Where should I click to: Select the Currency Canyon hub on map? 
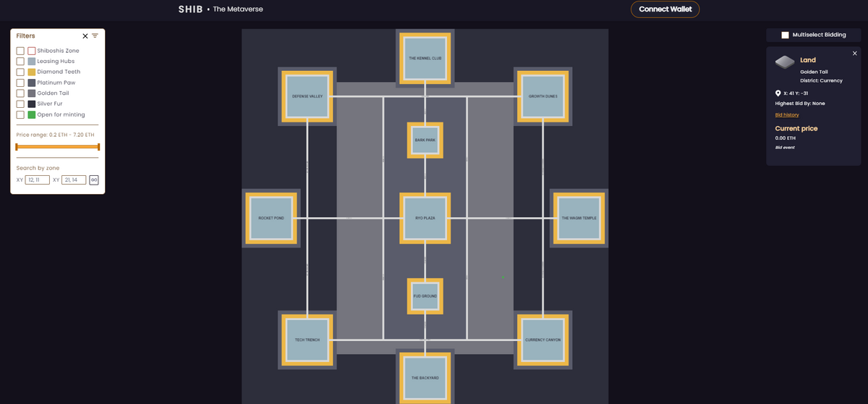[x=542, y=340]
